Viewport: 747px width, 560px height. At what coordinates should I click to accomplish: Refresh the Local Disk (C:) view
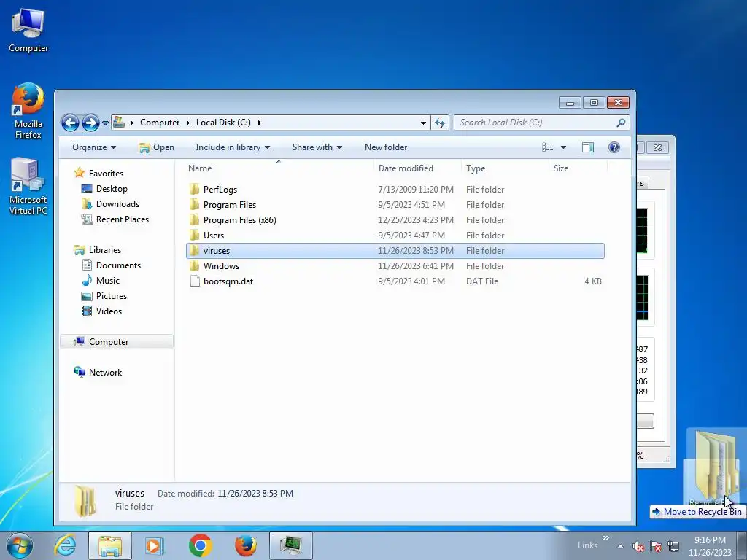[440, 122]
